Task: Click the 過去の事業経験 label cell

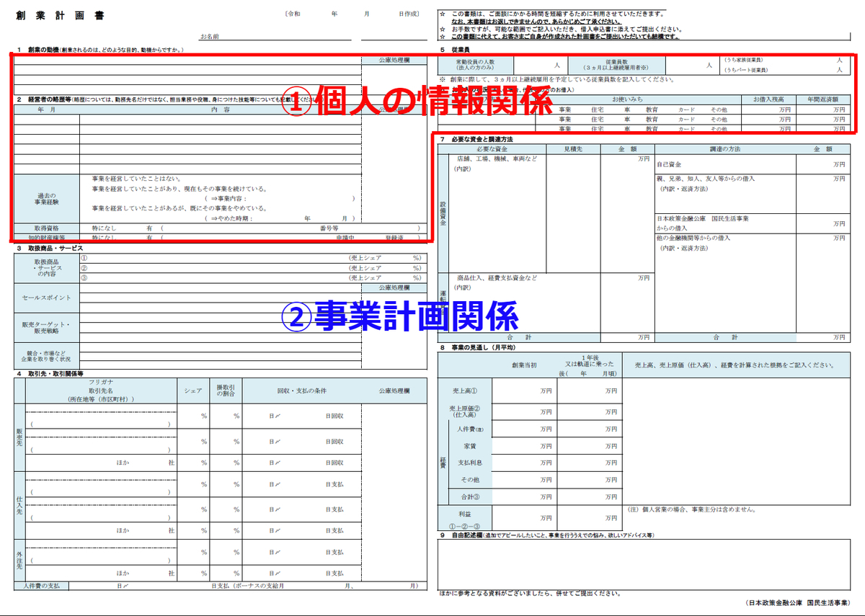Action: [x=47, y=199]
